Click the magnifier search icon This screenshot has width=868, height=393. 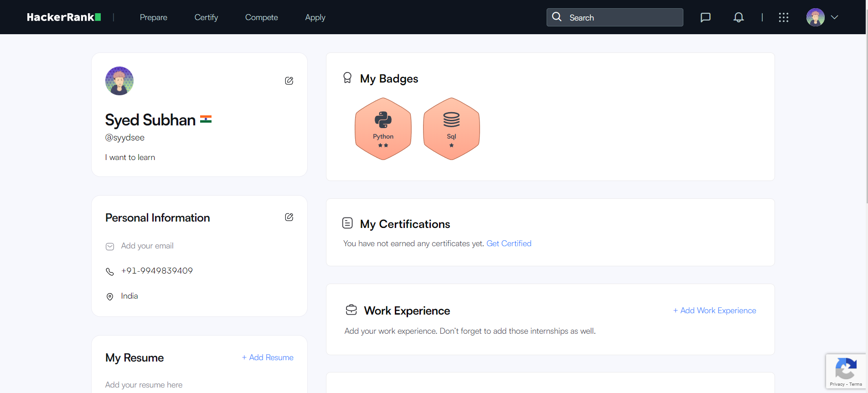click(557, 17)
